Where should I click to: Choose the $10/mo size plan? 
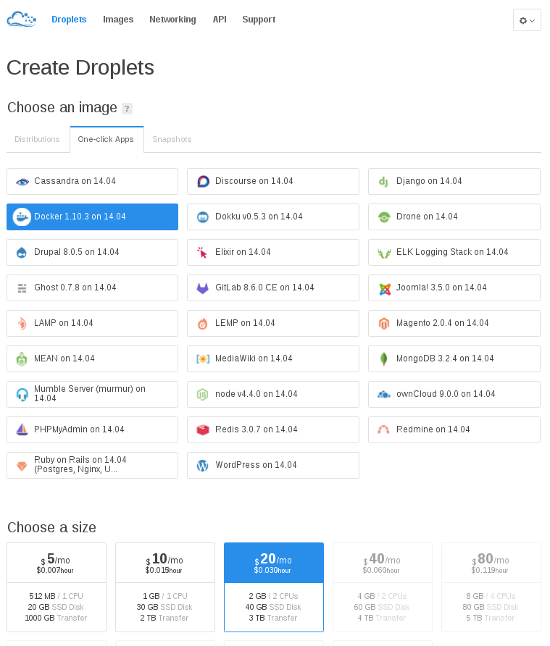(x=165, y=587)
